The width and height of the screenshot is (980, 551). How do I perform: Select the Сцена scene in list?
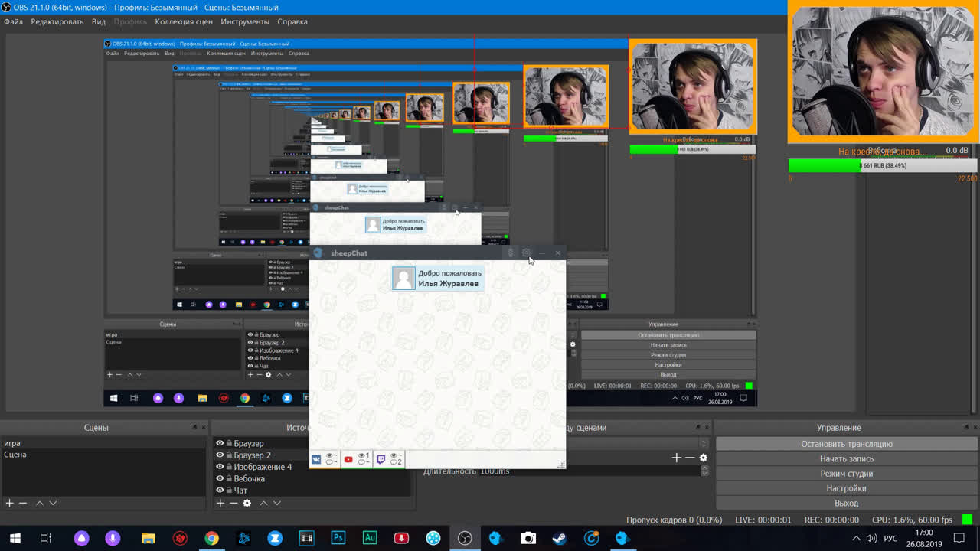point(15,455)
